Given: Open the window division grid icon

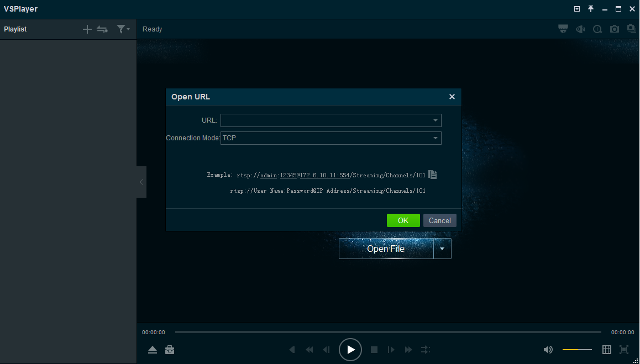Looking at the screenshot, I should [607, 350].
